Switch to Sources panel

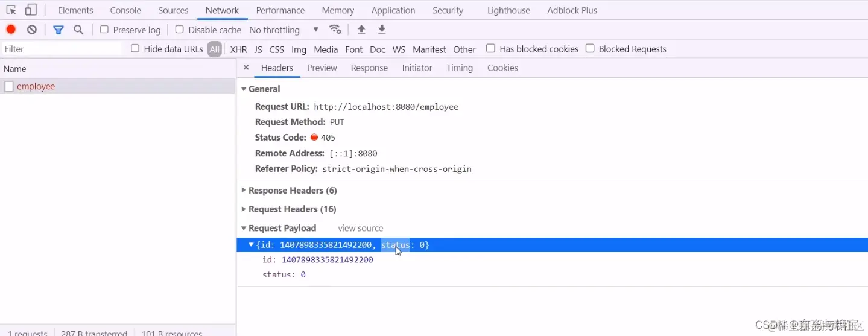tap(173, 10)
